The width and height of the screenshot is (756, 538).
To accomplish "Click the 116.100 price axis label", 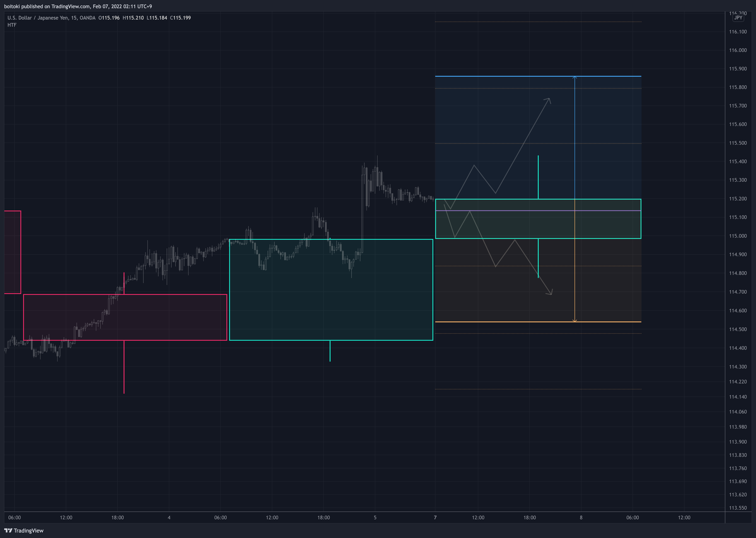I will pyautogui.click(x=738, y=32).
